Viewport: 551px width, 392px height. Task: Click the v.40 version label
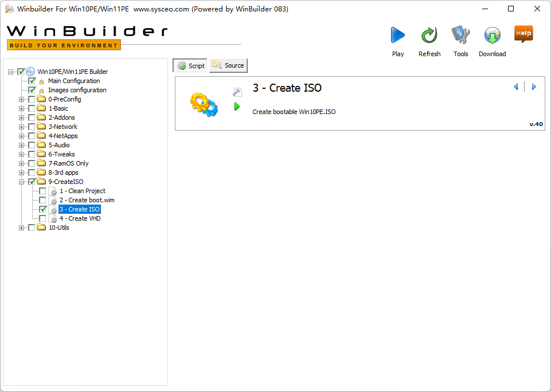pyautogui.click(x=536, y=124)
